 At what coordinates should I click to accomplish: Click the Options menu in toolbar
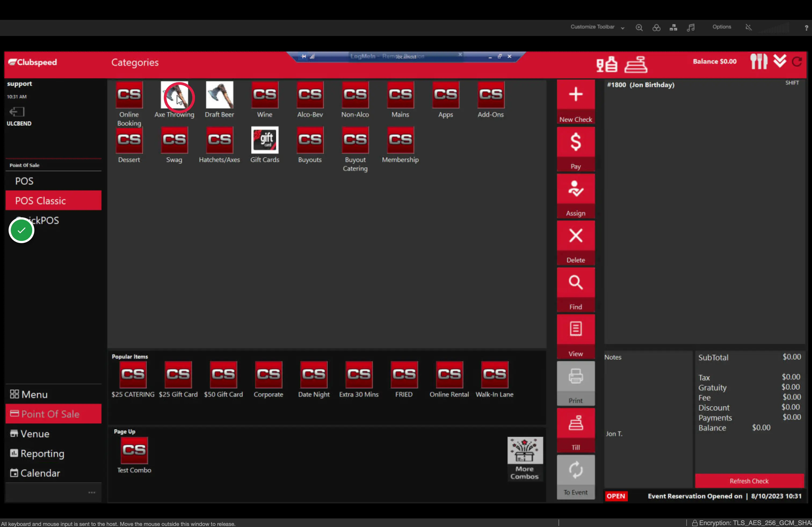coord(722,27)
